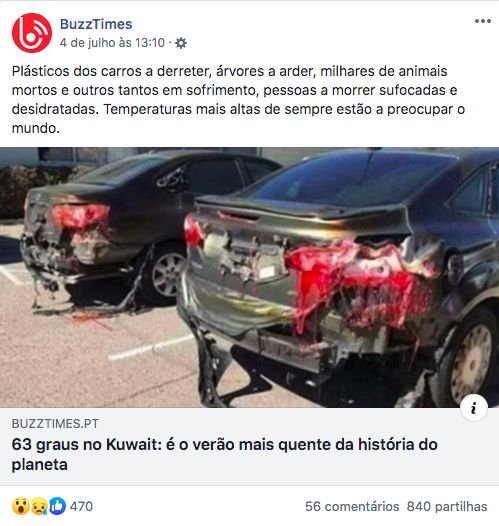Open the melted cars article photo

[250, 277]
